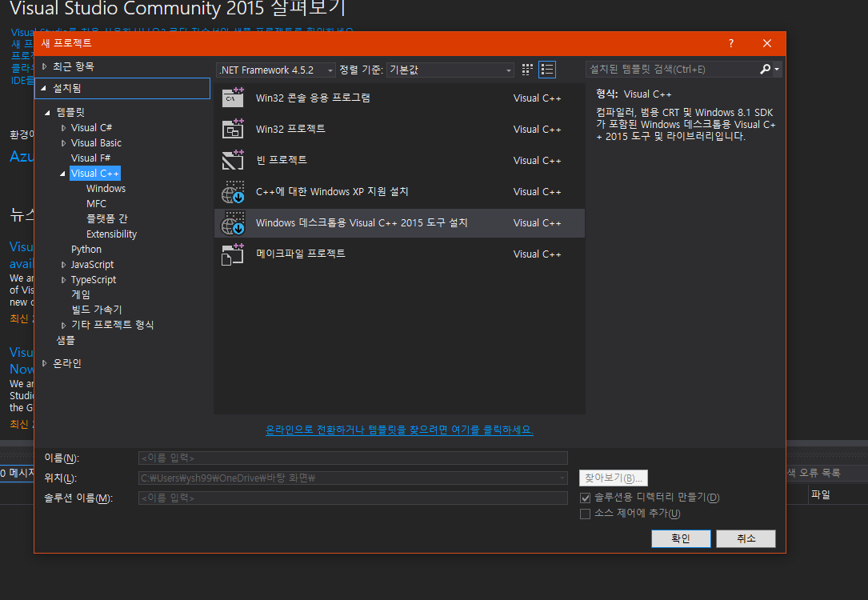
Task: Enable 소스 제어에 추가 checkbox
Action: pos(585,514)
